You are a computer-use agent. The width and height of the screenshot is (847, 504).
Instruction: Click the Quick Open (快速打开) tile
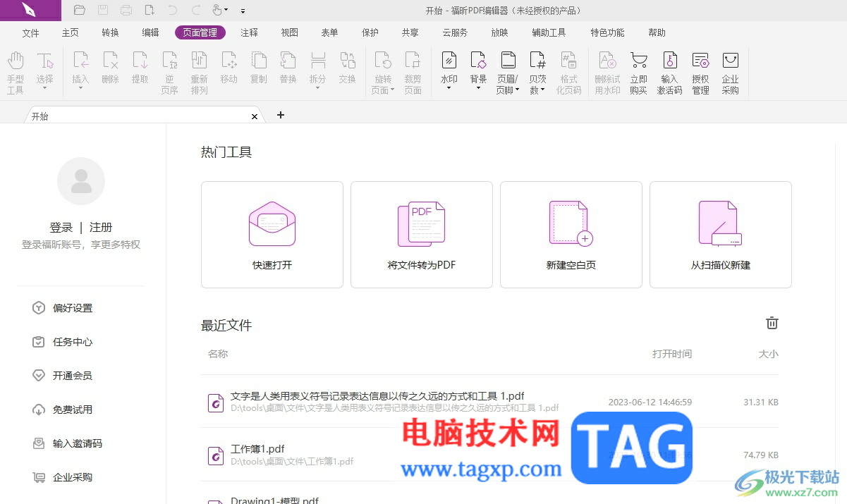272,235
